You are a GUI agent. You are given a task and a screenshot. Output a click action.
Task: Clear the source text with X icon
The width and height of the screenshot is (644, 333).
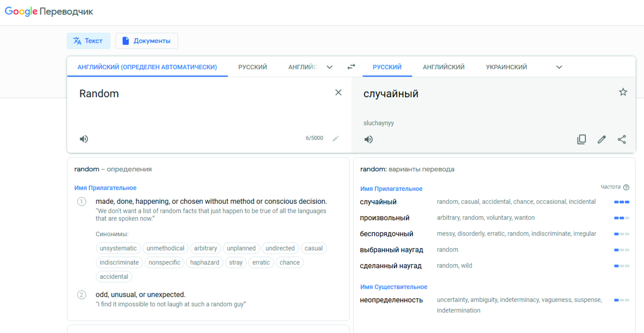[x=338, y=93]
